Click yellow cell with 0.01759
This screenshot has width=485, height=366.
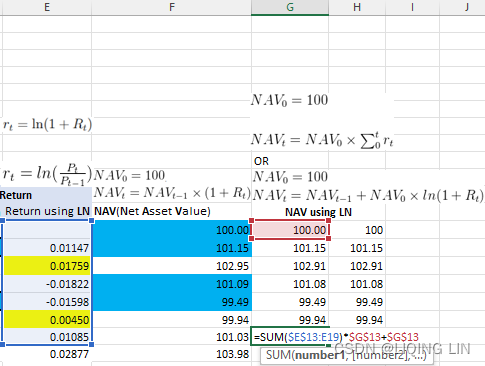coord(47,266)
